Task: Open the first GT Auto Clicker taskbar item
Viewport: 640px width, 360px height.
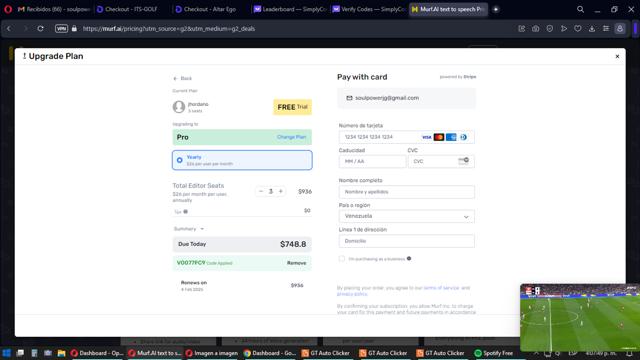Action: (326, 353)
